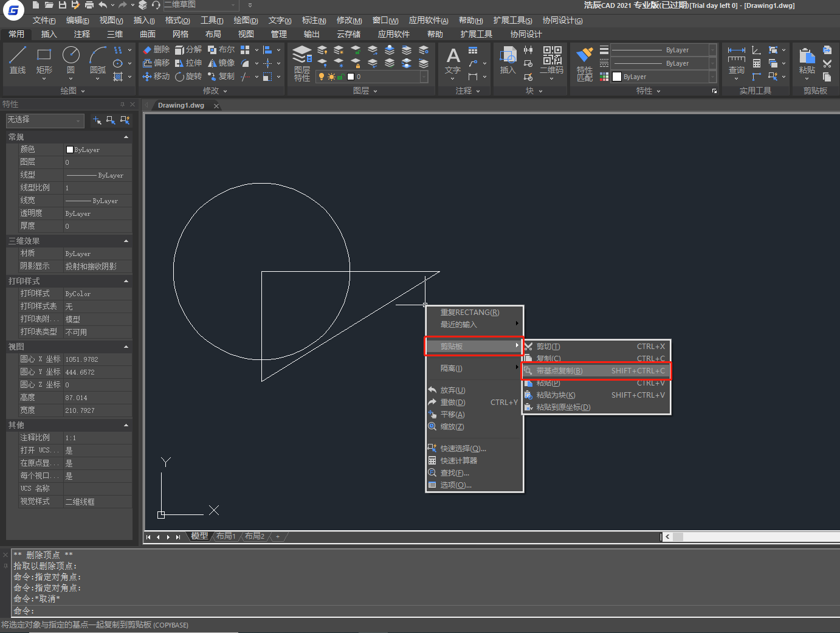This screenshot has width=840, height=633.
Task: Click 粘贴为块 in the context submenu
Action: click(556, 395)
